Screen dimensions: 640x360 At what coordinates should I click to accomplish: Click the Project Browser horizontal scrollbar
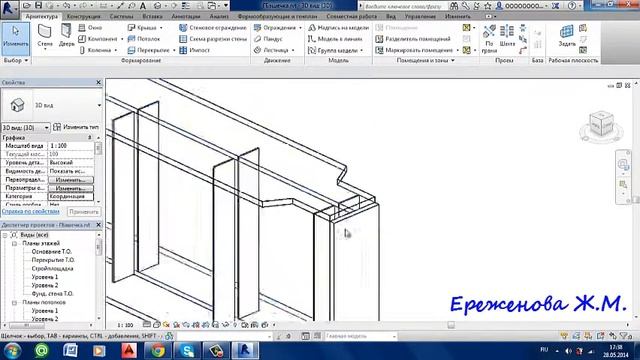(x=48, y=326)
